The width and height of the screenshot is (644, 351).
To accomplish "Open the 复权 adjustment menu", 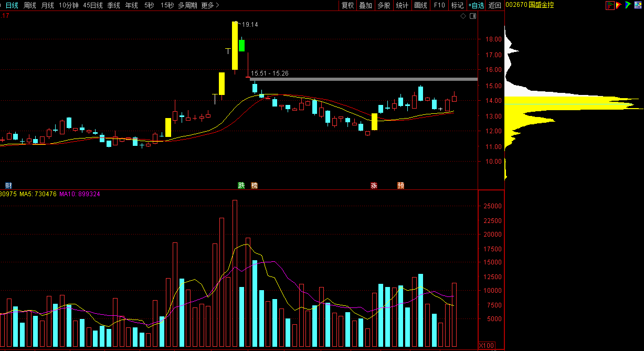I will (347, 5).
